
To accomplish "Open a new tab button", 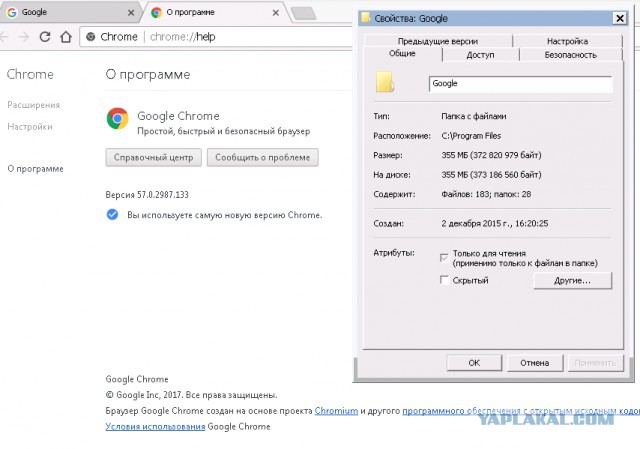I will [303, 13].
